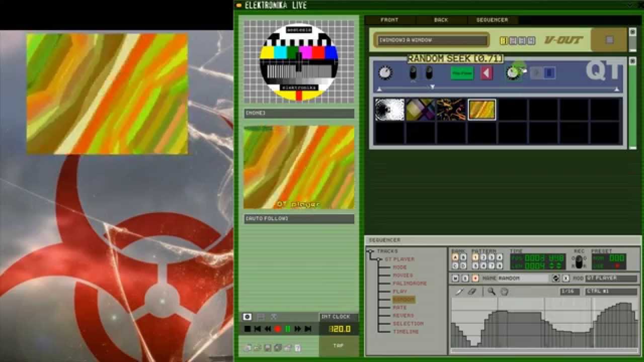Collapse the TRACKS tree root
The height and width of the screenshot is (362, 644).
coord(370,251)
